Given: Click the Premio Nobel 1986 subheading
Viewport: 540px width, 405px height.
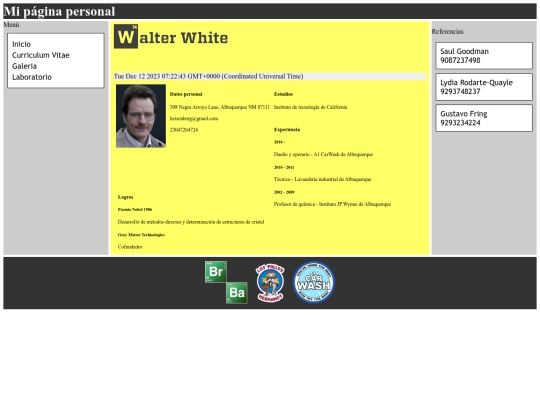Looking at the screenshot, I should [x=135, y=209].
